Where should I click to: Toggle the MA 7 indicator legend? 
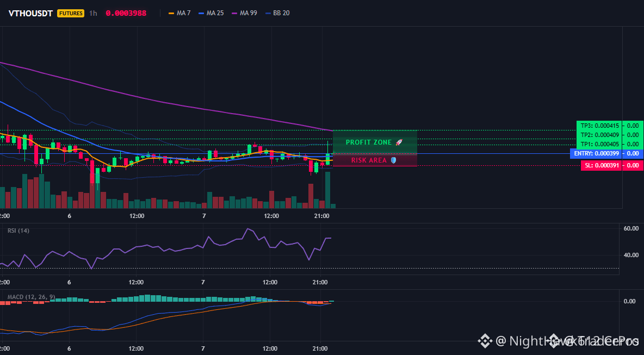[179, 13]
